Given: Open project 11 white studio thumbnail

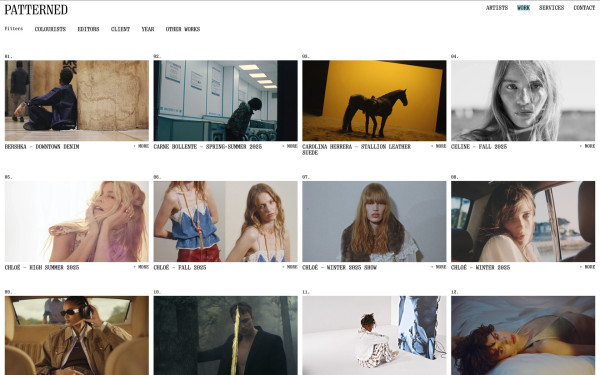Looking at the screenshot, I should click(374, 336).
